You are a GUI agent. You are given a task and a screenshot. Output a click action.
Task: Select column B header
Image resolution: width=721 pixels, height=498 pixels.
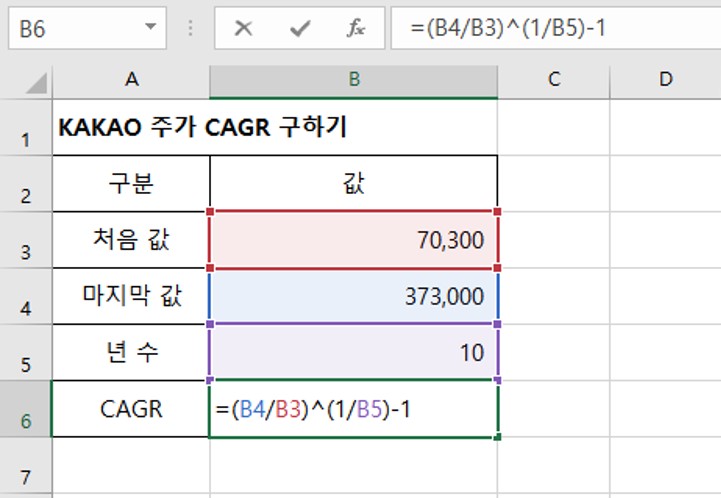tap(354, 80)
